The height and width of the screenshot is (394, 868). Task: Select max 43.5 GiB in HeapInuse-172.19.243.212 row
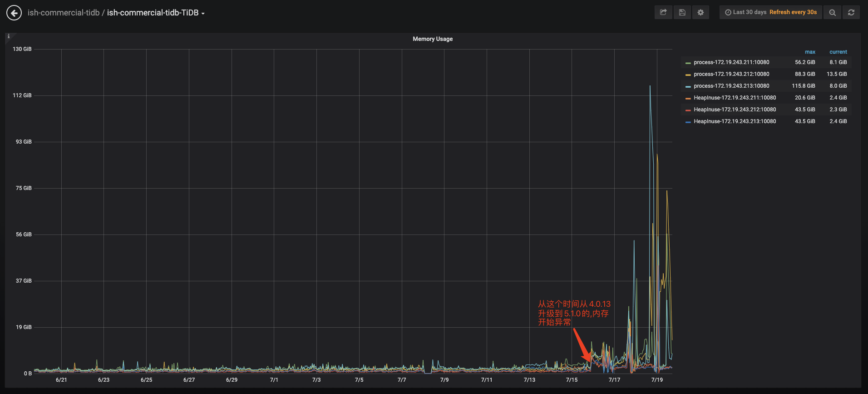(805, 110)
